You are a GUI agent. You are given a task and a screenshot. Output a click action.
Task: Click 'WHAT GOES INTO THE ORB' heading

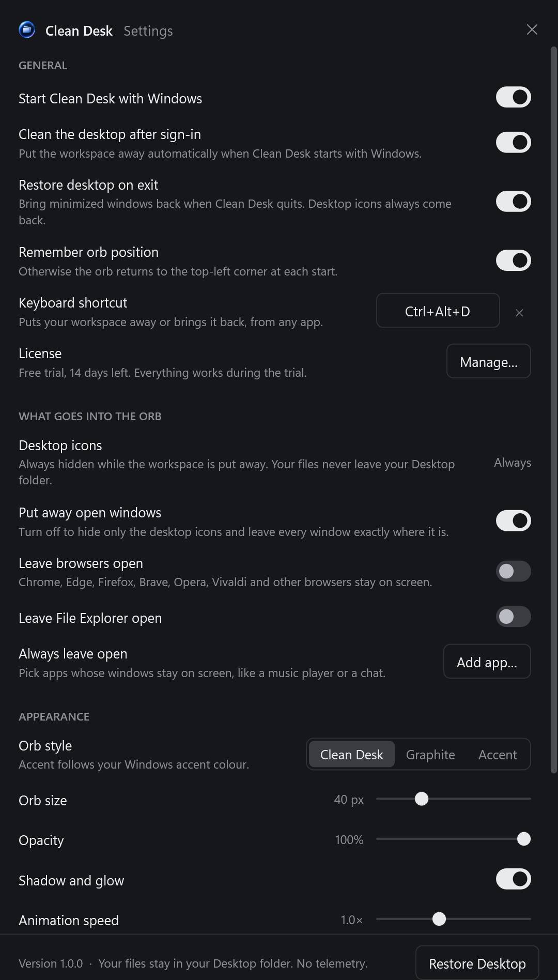click(x=90, y=417)
